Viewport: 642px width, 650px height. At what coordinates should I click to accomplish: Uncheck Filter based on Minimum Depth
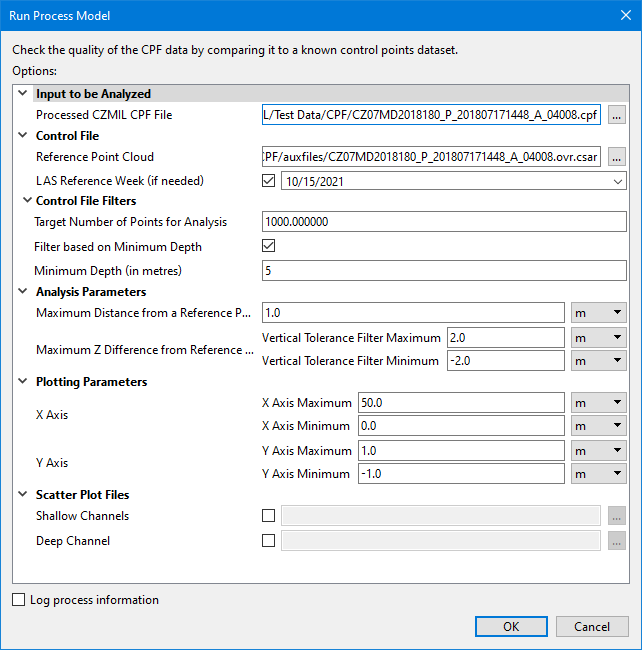[x=268, y=246]
